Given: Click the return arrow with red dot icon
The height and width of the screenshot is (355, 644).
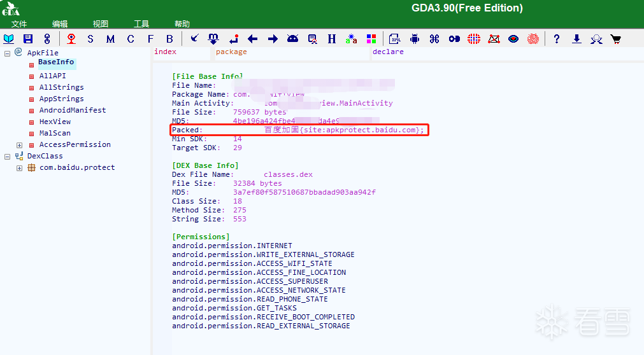Looking at the screenshot, I should tap(234, 39).
